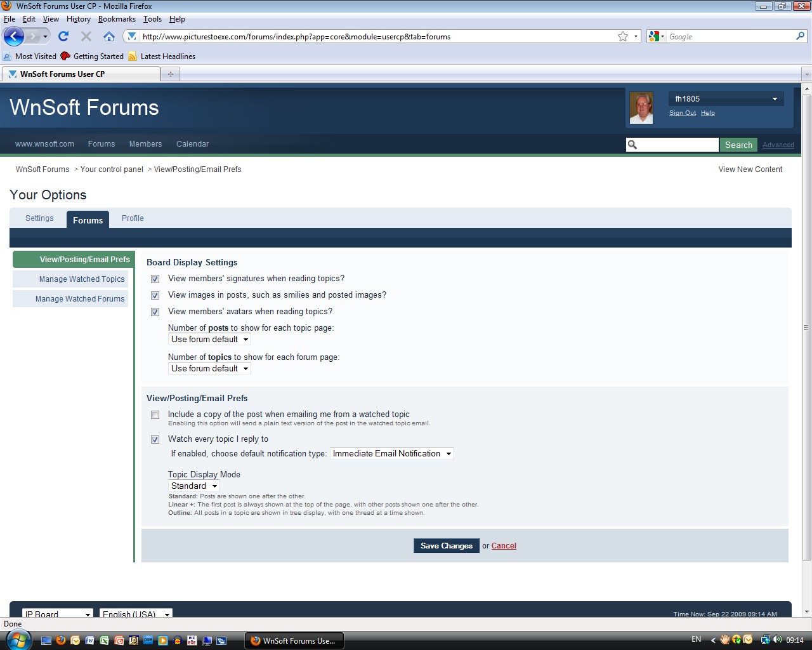This screenshot has height=650, width=812.
Task: Expand the Immediate Email Notification dropdown
Action: (x=392, y=454)
